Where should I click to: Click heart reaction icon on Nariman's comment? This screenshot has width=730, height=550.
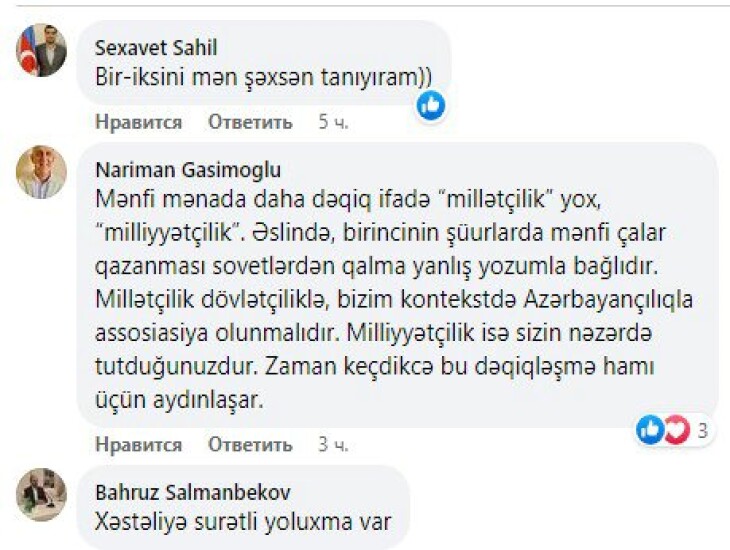[x=676, y=431]
